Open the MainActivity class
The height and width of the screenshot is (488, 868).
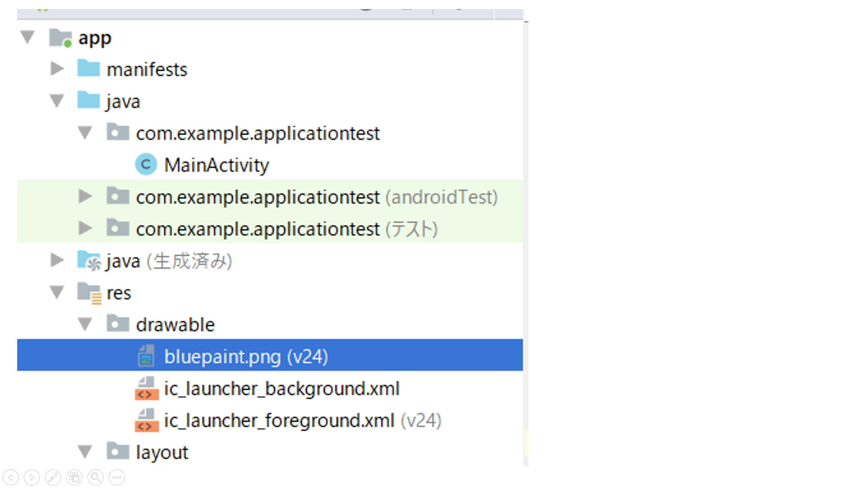pyautogui.click(x=216, y=165)
